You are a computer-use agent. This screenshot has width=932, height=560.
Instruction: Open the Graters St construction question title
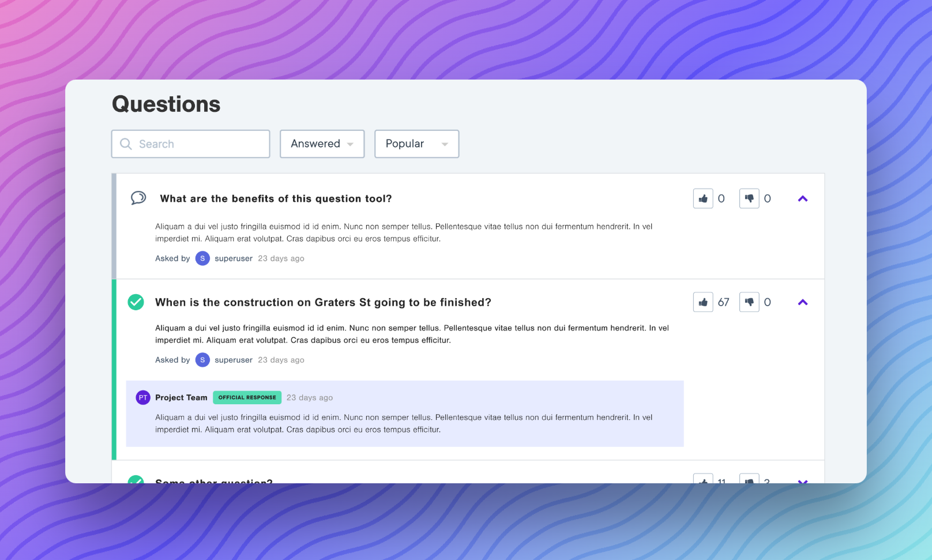tap(323, 302)
